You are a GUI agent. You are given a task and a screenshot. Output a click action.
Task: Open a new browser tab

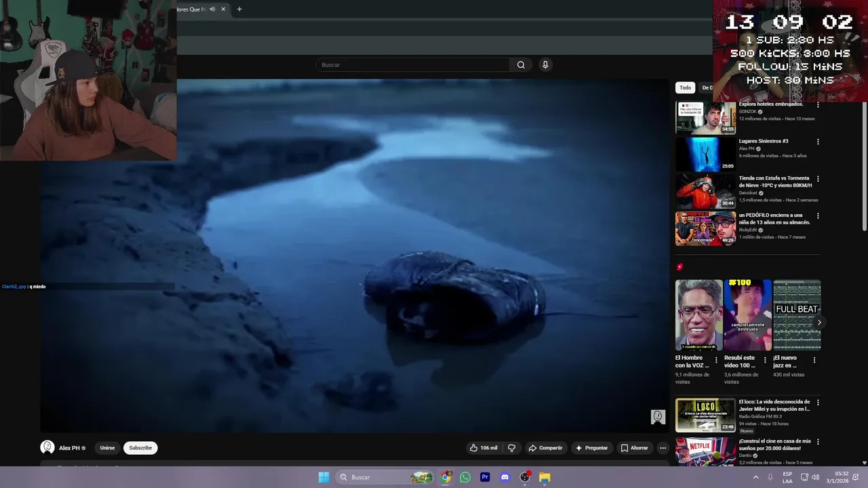pyautogui.click(x=239, y=9)
